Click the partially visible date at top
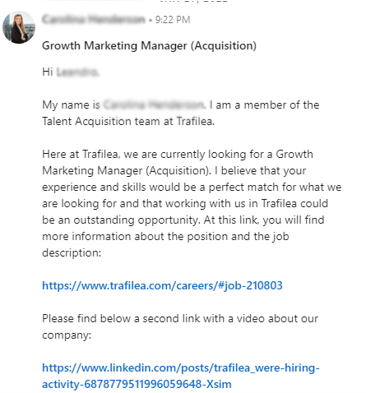 (193, 2)
